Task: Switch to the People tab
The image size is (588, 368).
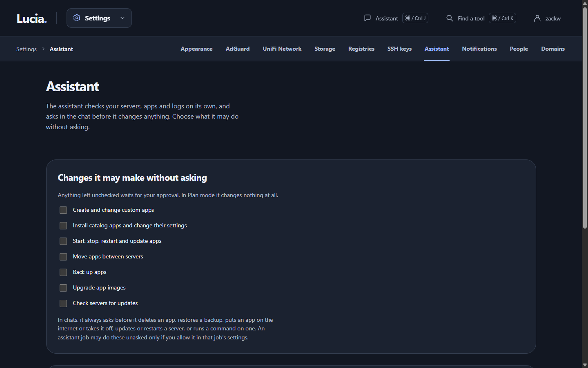Action: [x=519, y=49]
